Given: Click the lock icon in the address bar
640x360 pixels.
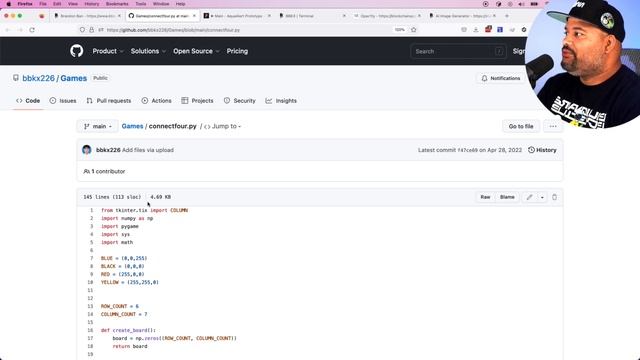Looking at the screenshot, I should click(x=91, y=30).
